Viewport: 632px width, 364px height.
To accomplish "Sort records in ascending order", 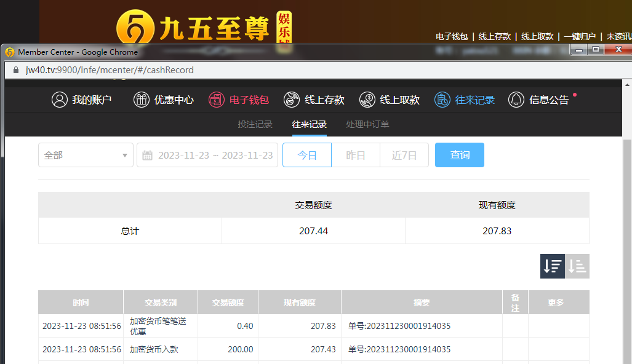I will (x=577, y=266).
